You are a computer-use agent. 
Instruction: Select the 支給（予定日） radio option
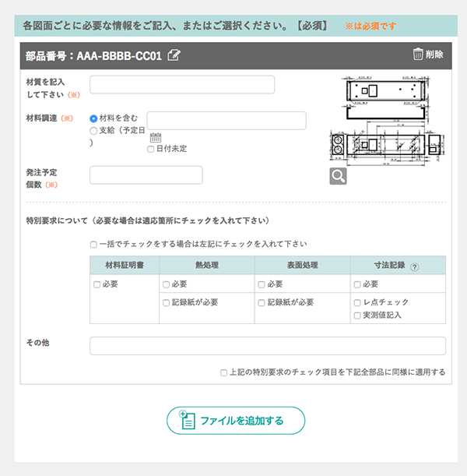94,132
